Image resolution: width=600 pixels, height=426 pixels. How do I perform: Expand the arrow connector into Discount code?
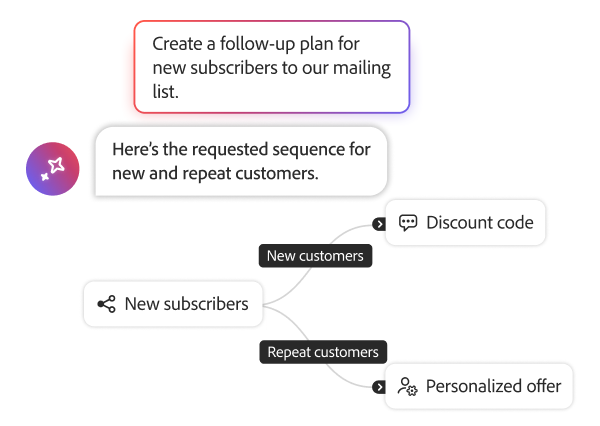coord(379,224)
